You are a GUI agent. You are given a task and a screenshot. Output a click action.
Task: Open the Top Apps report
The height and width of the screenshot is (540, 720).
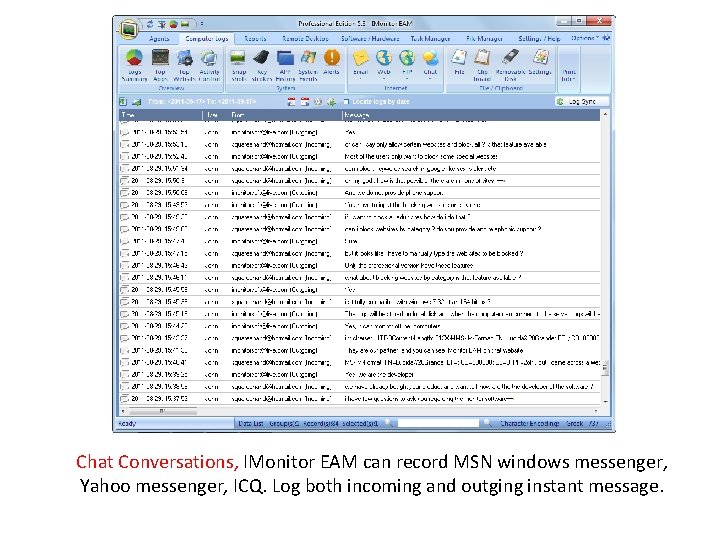[160, 65]
